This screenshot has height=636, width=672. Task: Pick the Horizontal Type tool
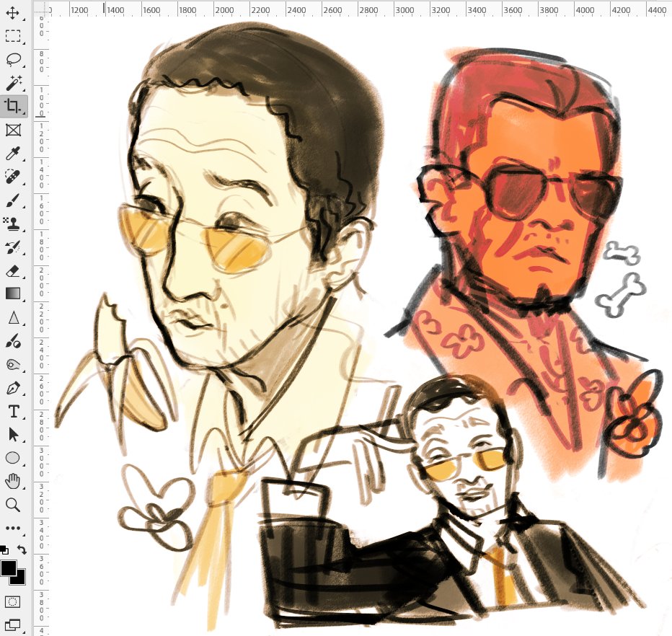[13, 412]
